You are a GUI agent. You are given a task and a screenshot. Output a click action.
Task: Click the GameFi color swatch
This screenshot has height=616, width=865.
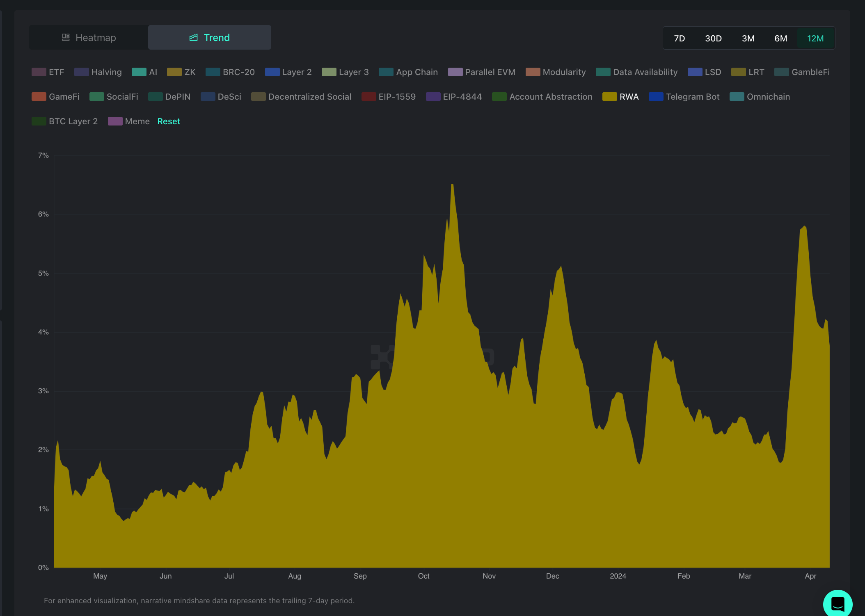(x=39, y=97)
